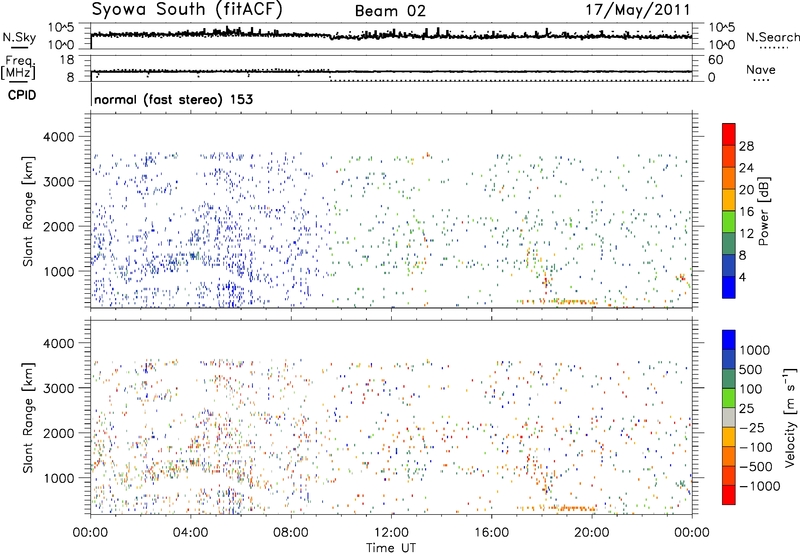Click the red segment above 28 on Power colorbar
This screenshot has width=800, height=554.
pyautogui.click(x=729, y=134)
